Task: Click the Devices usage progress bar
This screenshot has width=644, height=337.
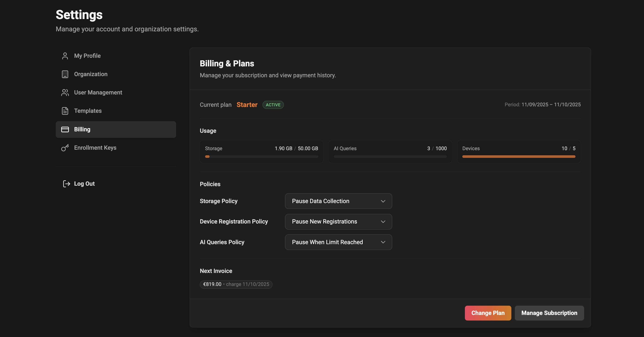Action: pyautogui.click(x=519, y=156)
